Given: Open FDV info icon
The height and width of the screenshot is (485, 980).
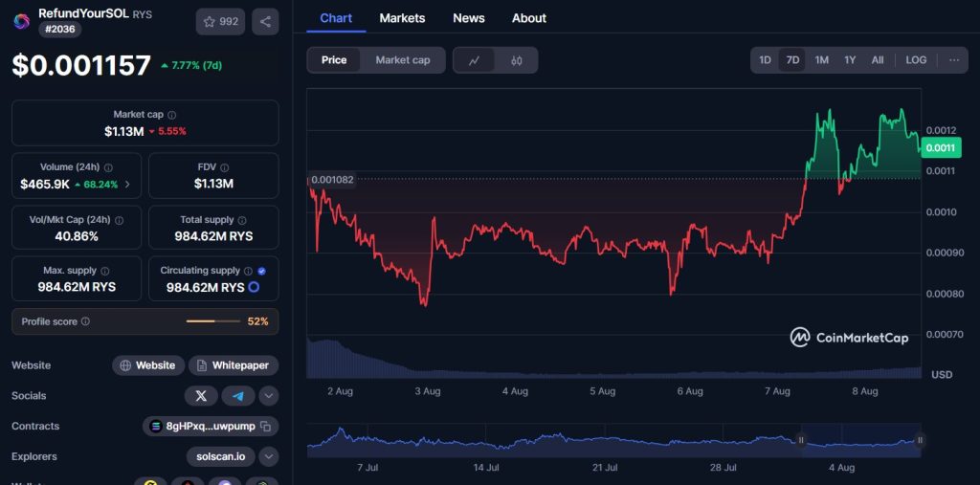Looking at the screenshot, I should pos(224,167).
